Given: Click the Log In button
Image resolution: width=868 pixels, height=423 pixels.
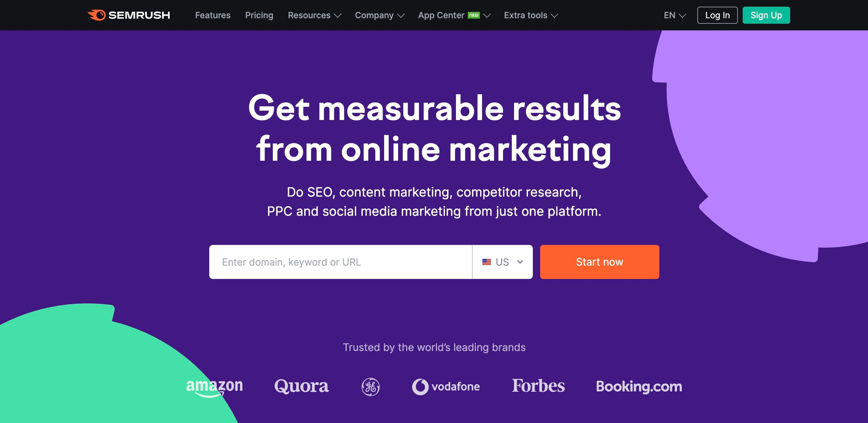Looking at the screenshot, I should tap(717, 15).
